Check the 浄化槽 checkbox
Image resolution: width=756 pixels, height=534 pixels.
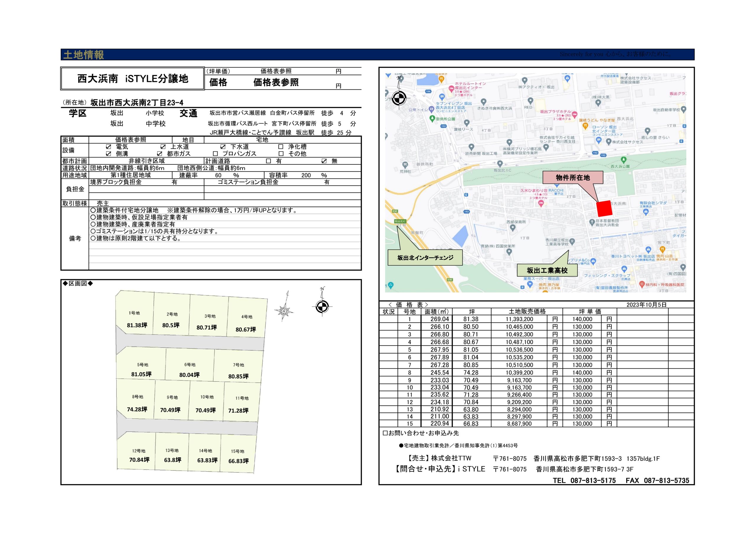[x=281, y=147]
